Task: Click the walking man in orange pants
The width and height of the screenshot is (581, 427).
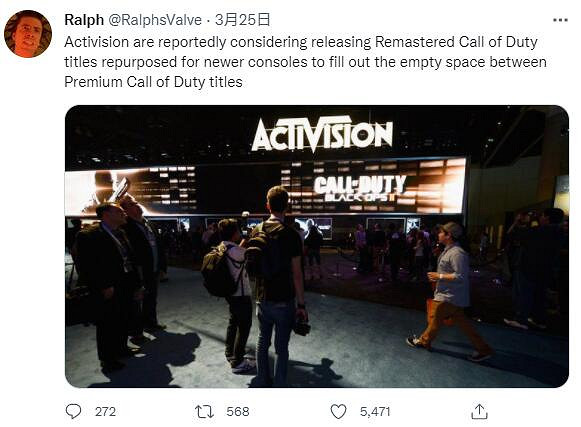Action: tap(450, 291)
